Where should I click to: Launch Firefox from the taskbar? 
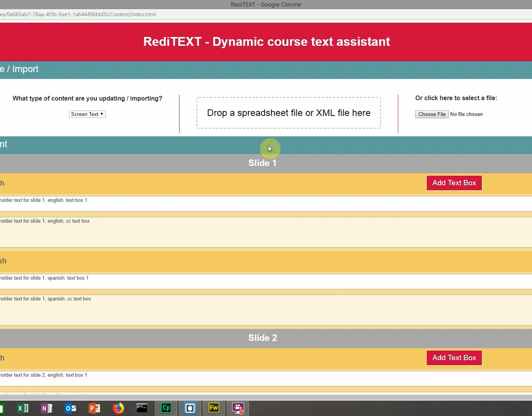[x=118, y=408]
